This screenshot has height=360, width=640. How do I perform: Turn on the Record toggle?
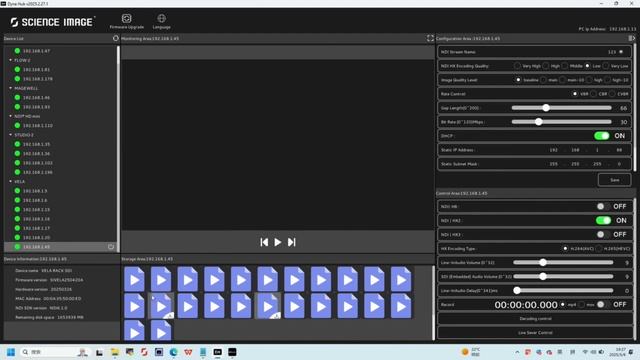pos(603,304)
